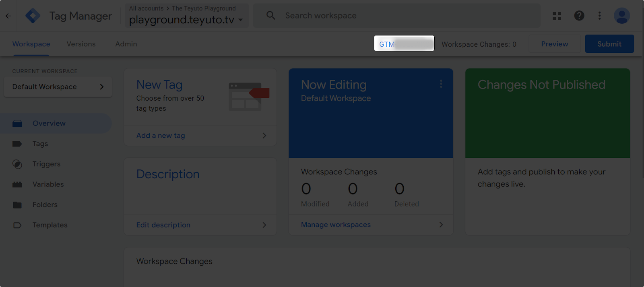644x287 pixels.
Task: Click the Preview button
Action: tap(555, 44)
